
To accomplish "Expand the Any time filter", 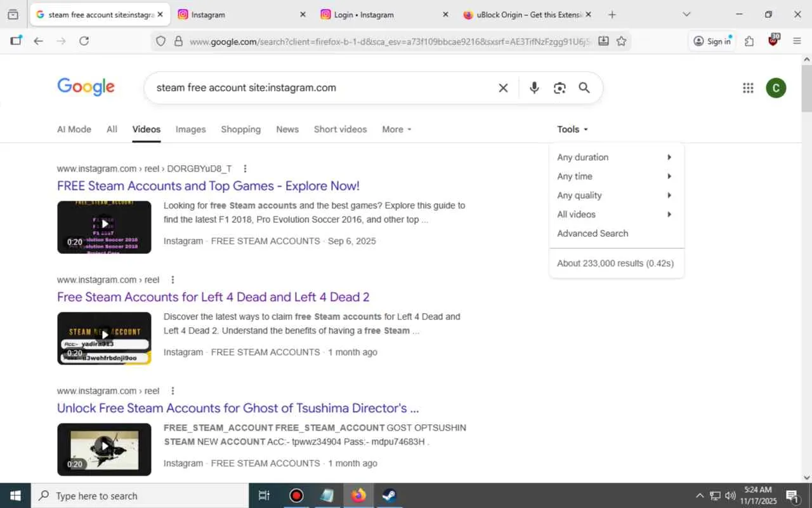I will click(x=616, y=177).
